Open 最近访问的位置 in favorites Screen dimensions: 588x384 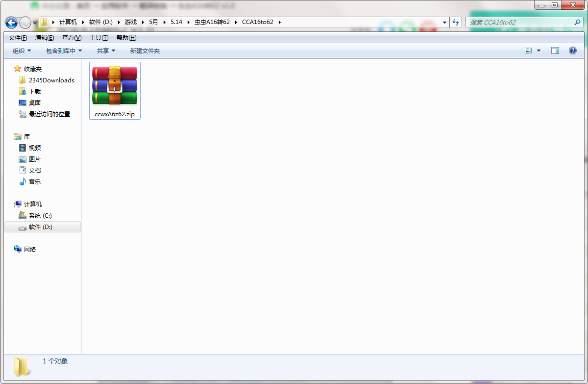click(x=44, y=114)
